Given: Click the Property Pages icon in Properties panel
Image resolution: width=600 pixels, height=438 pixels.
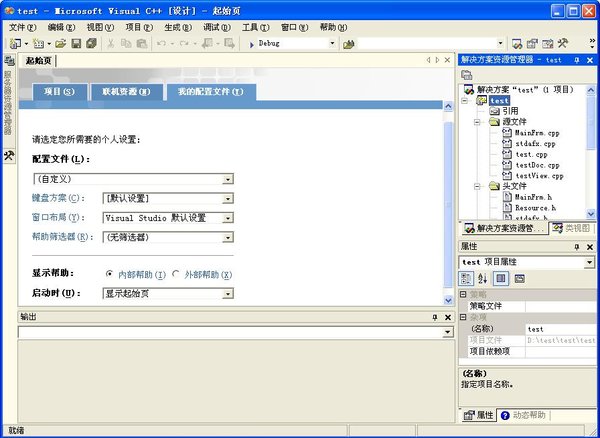Looking at the screenshot, I should pyautogui.click(x=519, y=278).
